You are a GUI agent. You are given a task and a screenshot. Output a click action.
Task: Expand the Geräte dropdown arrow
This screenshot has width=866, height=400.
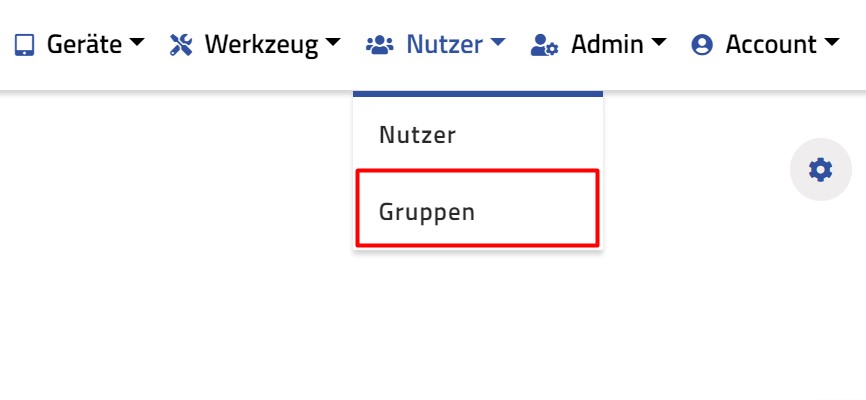(137, 43)
